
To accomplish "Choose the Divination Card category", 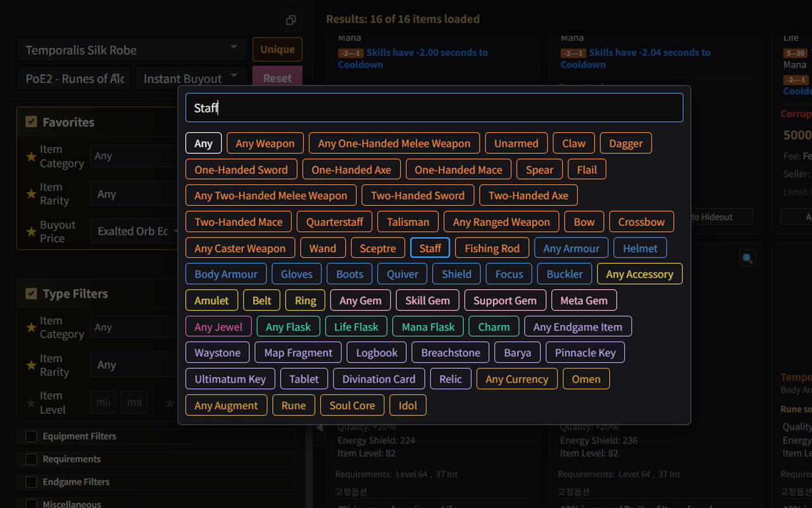I will tap(379, 379).
